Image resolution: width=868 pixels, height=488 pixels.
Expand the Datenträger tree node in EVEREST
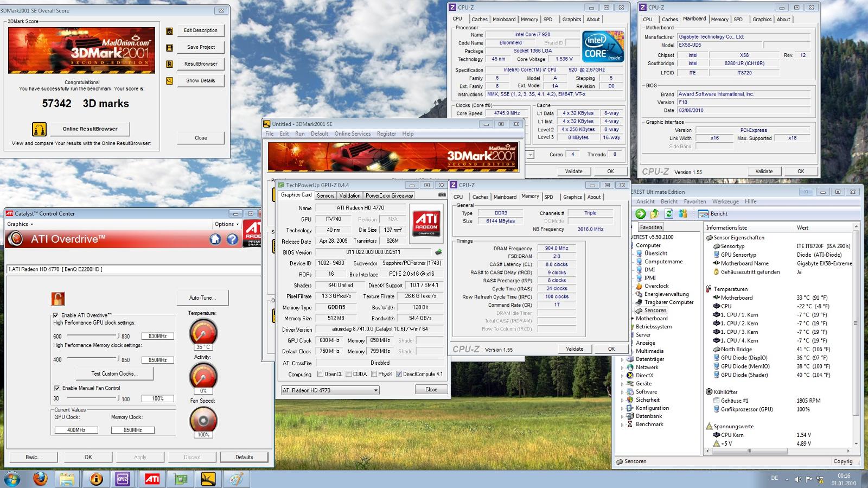tap(622, 359)
